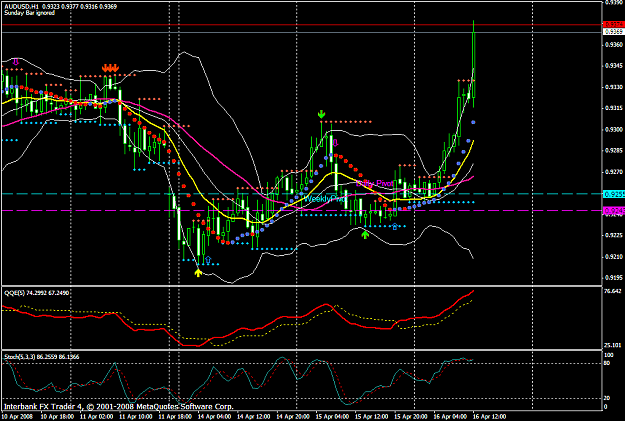
Task: Click the magenta daily pivot price tag
Action: click(x=613, y=210)
